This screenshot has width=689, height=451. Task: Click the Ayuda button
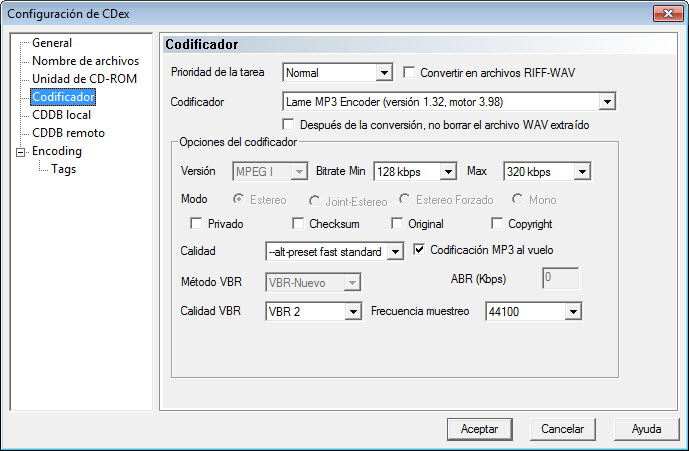pyautogui.click(x=646, y=429)
